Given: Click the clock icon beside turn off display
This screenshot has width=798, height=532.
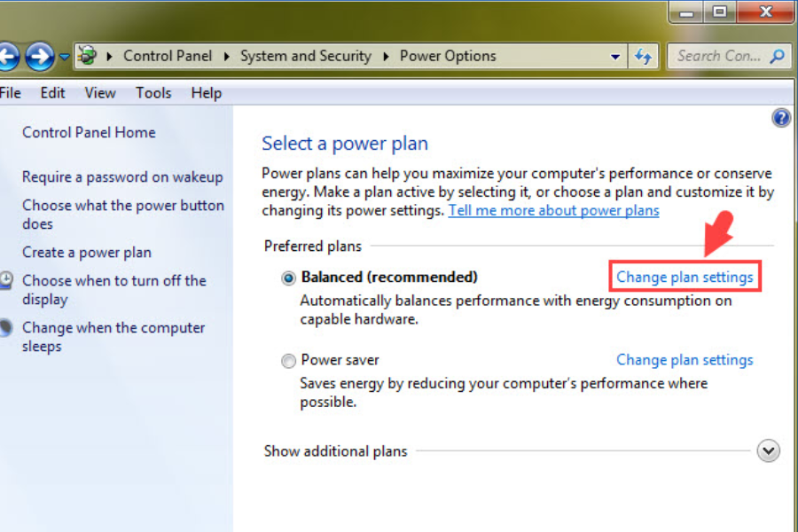Looking at the screenshot, I should click(x=5, y=280).
